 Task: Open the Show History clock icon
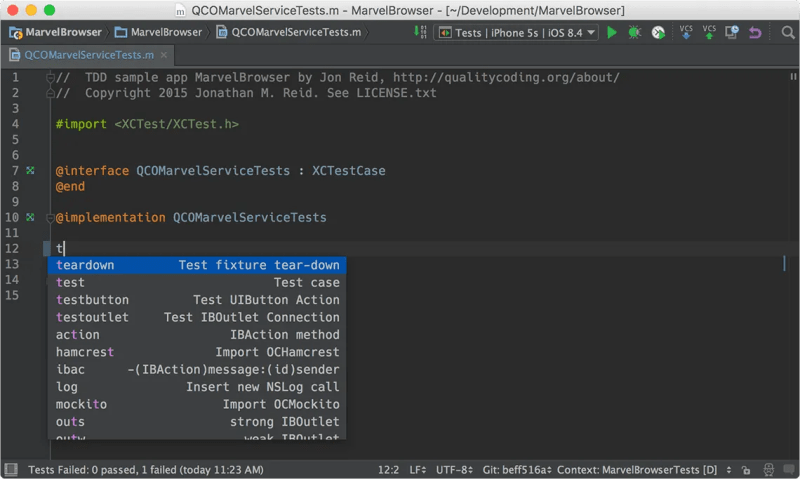(732, 32)
